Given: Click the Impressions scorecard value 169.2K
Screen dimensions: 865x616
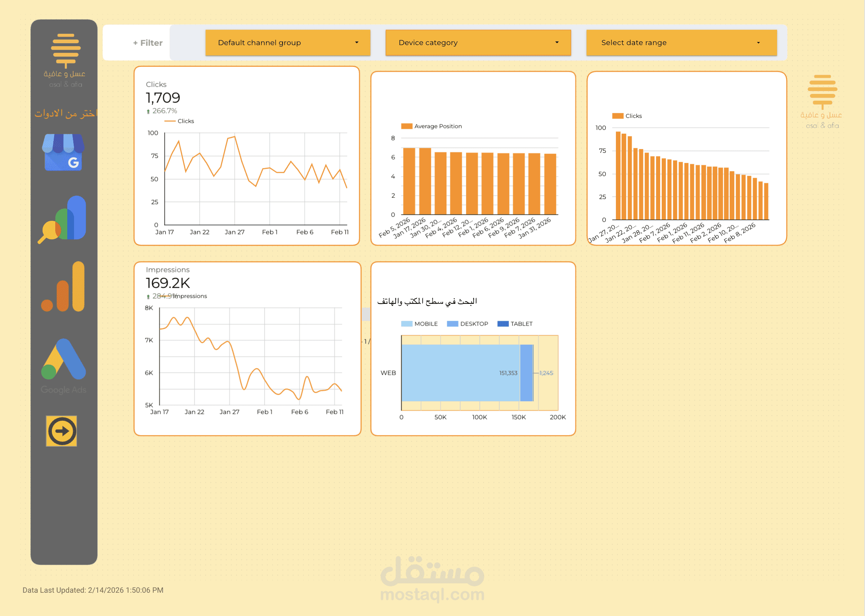Looking at the screenshot, I should 168,283.
